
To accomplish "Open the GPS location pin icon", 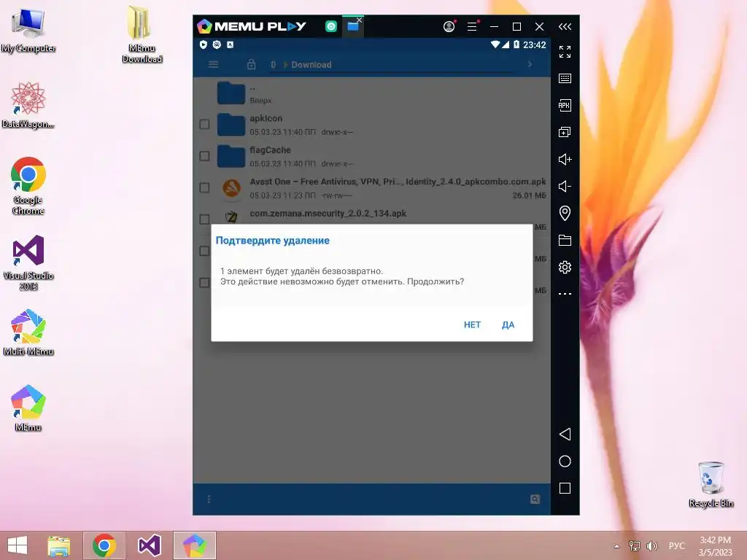I will coord(565,214).
